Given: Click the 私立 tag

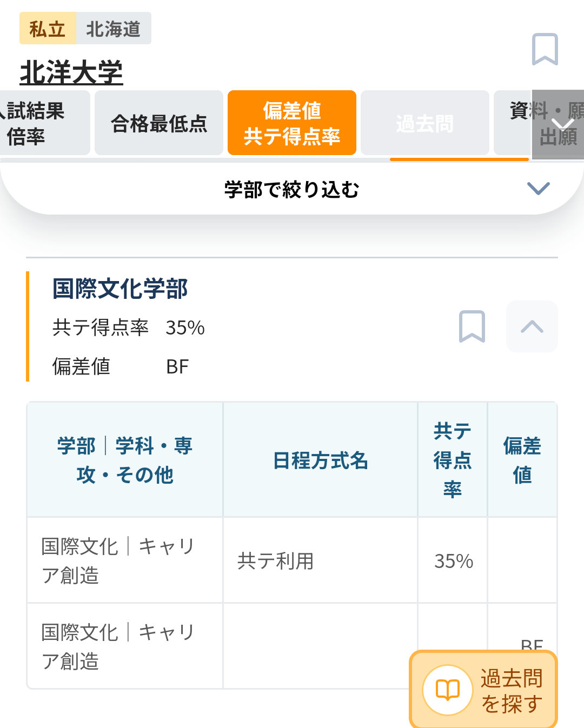Looking at the screenshot, I should pos(48,29).
